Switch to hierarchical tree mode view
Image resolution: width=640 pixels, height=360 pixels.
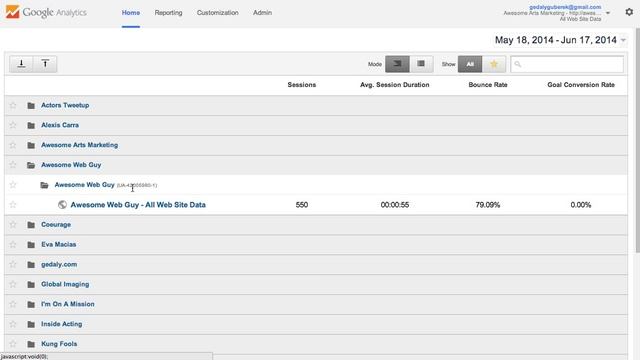coord(397,64)
